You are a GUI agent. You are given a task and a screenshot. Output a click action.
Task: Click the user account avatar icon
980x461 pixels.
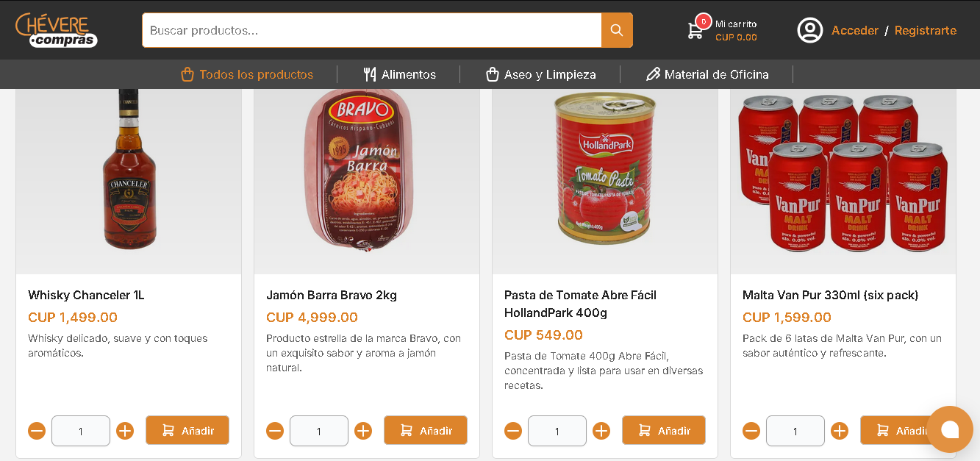[x=810, y=30]
